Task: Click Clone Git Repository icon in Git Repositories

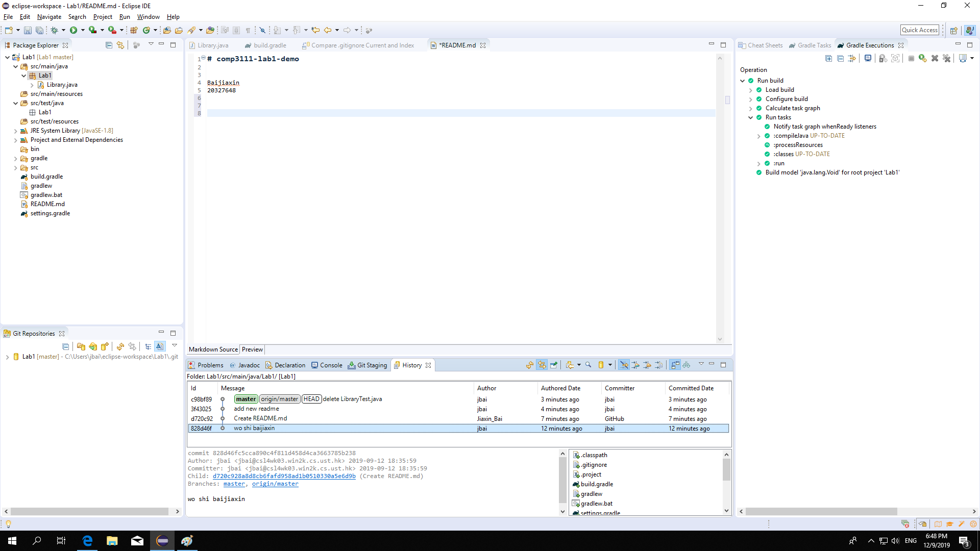Action: [x=93, y=347]
